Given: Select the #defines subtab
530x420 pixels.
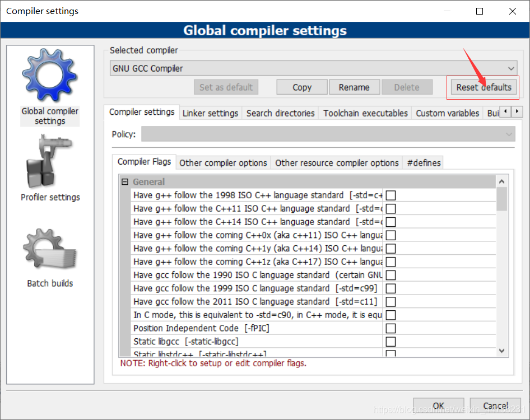Looking at the screenshot, I should 424,163.
